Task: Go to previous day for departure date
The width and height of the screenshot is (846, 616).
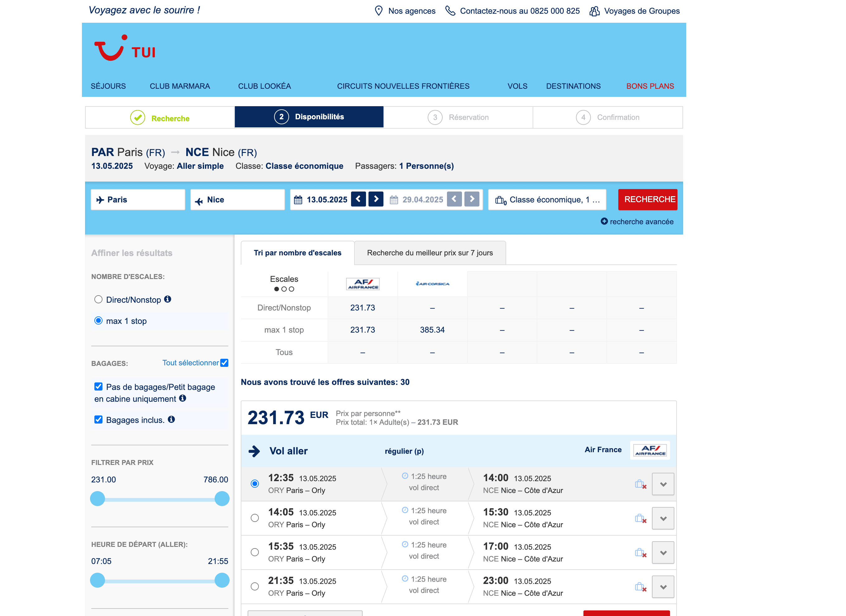Action: click(358, 199)
